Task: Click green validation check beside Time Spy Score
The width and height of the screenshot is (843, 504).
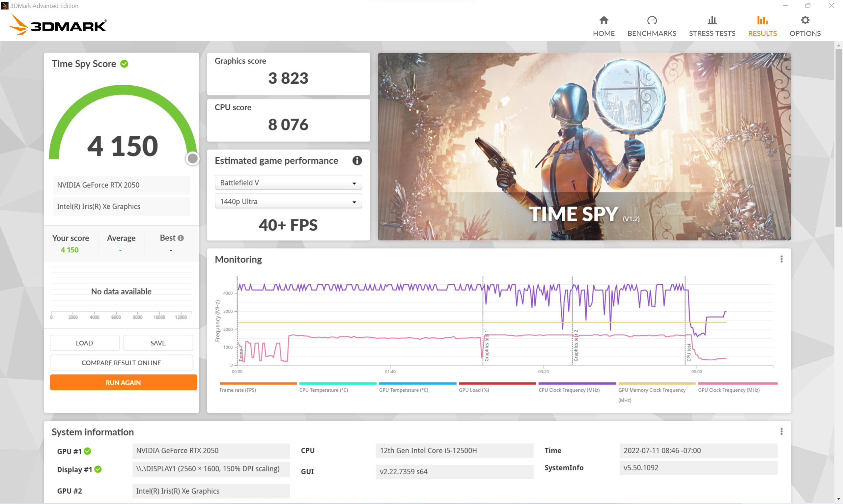Action: [124, 64]
